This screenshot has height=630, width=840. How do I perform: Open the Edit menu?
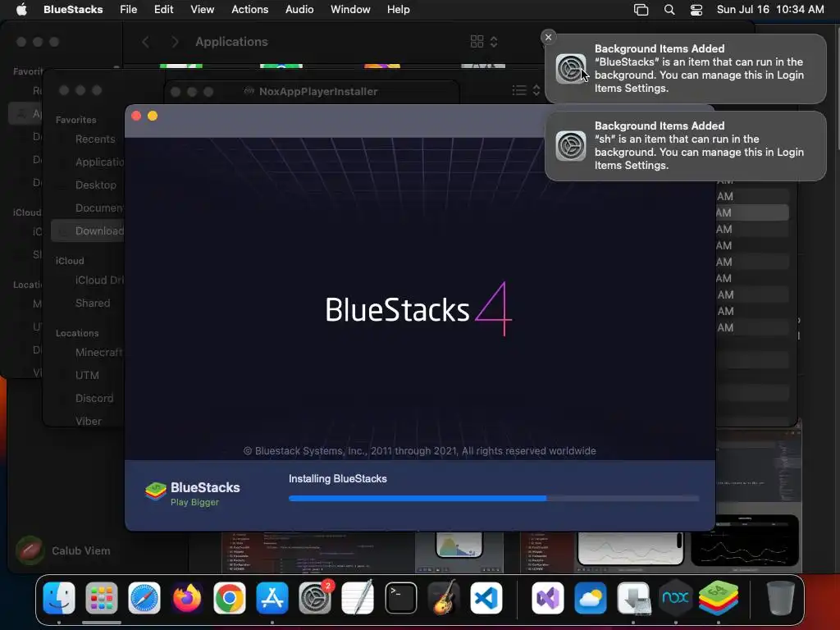(x=163, y=10)
